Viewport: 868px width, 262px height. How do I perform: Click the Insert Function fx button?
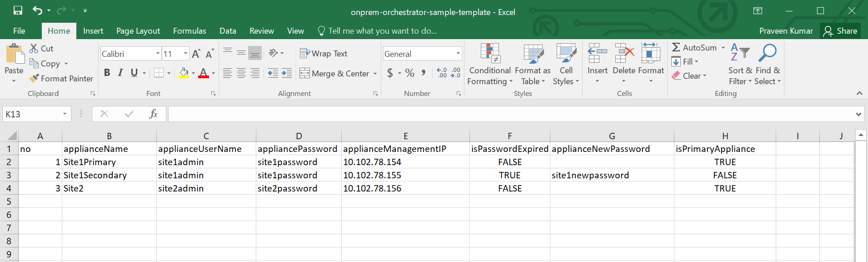coord(154,114)
